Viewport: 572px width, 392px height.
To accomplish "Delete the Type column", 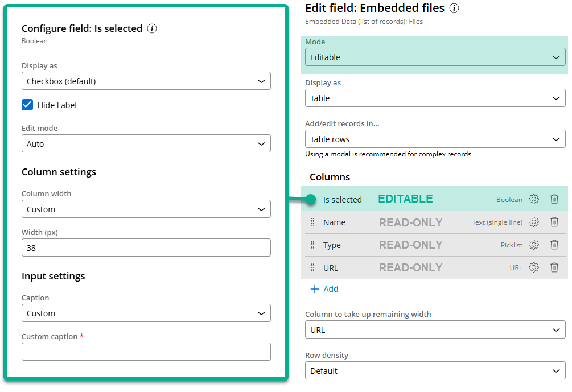I will pyautogui.click(x=554, y=245).
